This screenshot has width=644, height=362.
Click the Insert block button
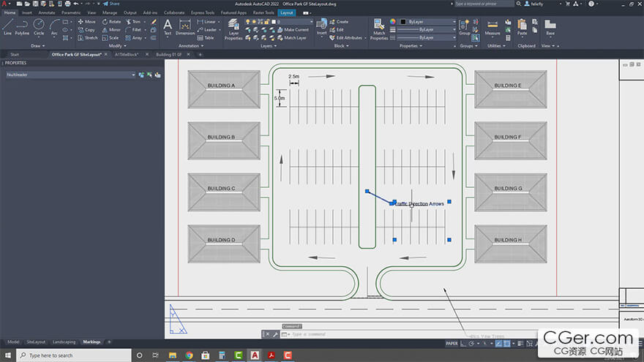tap(321, 27)
